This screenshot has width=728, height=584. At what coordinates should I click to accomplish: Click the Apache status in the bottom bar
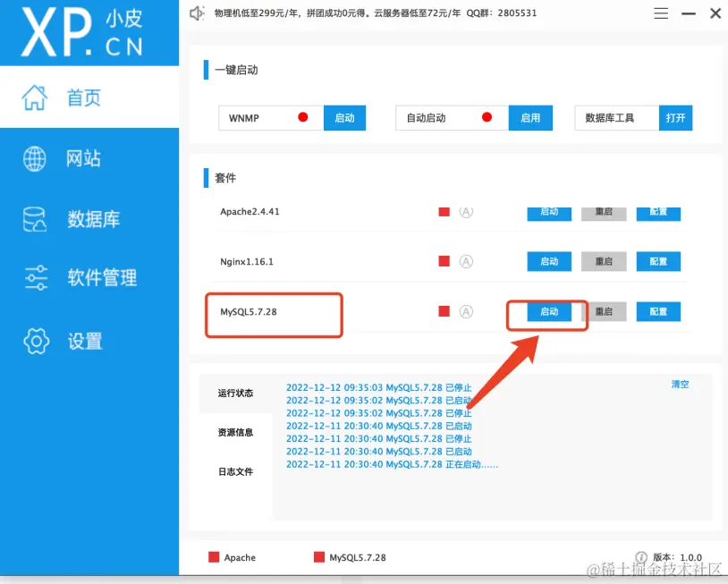click(x=233, y=557)
